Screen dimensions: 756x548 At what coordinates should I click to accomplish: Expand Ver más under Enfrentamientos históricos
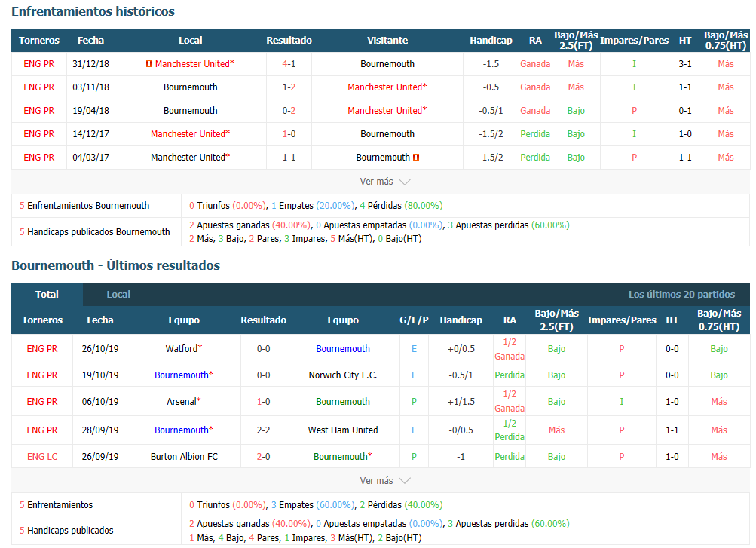(x=384, y=182)
